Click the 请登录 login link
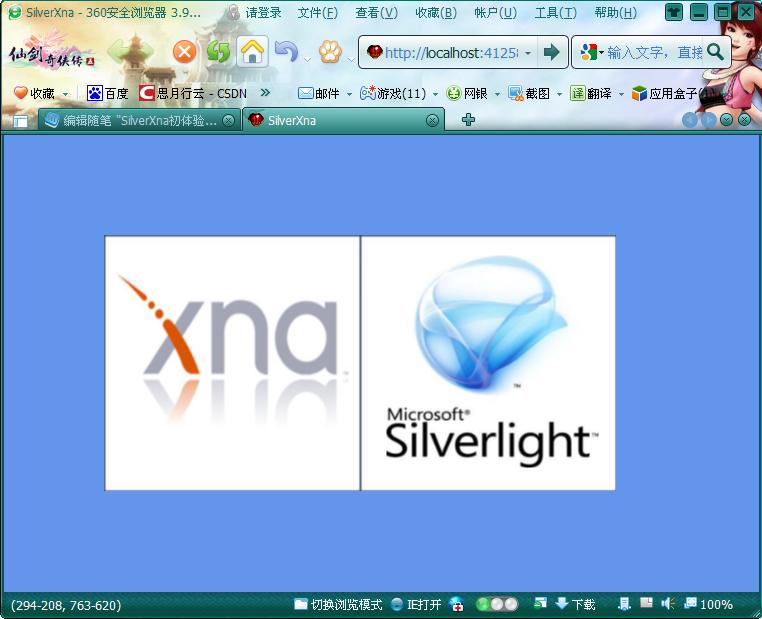 (x=263, y=13)
